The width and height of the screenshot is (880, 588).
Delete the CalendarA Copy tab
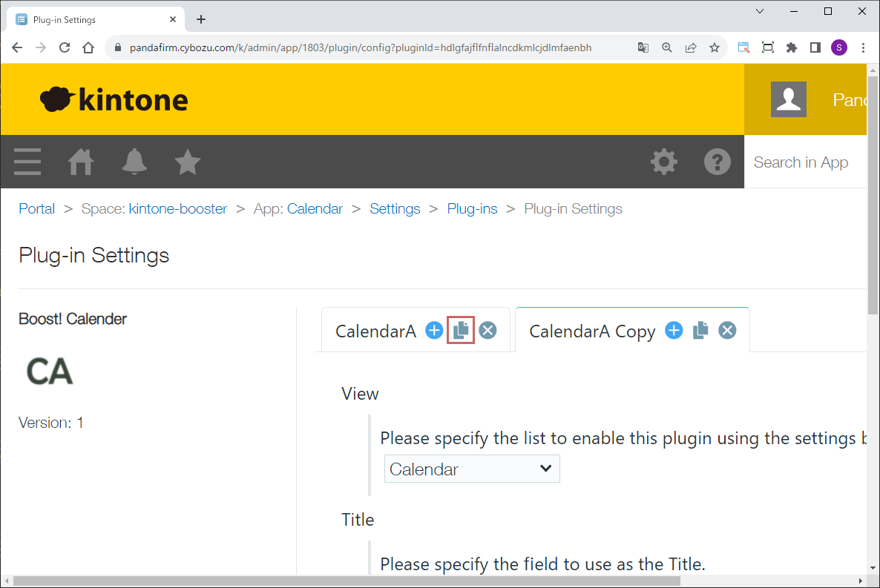[x=727, y=331]
